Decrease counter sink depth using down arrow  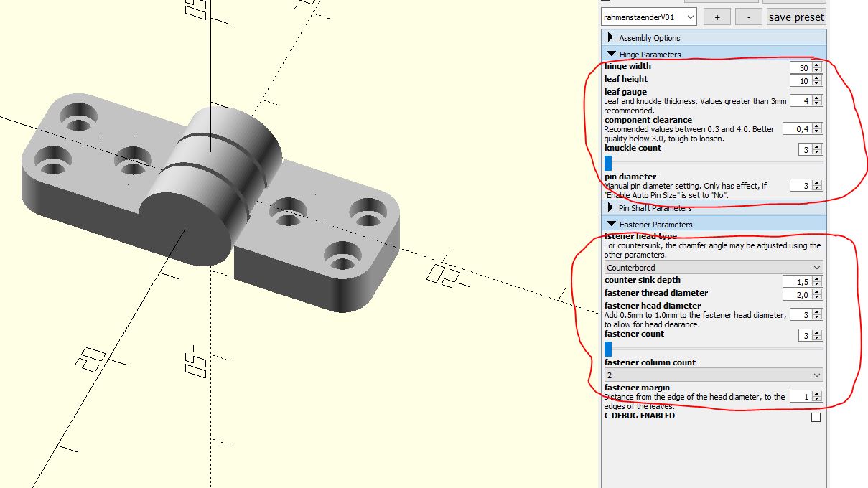818,284
